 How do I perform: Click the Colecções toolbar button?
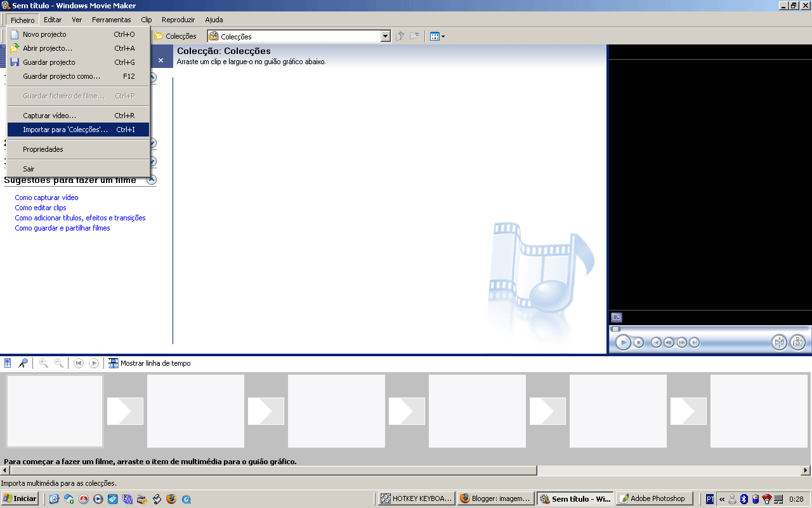coord(176,36)
